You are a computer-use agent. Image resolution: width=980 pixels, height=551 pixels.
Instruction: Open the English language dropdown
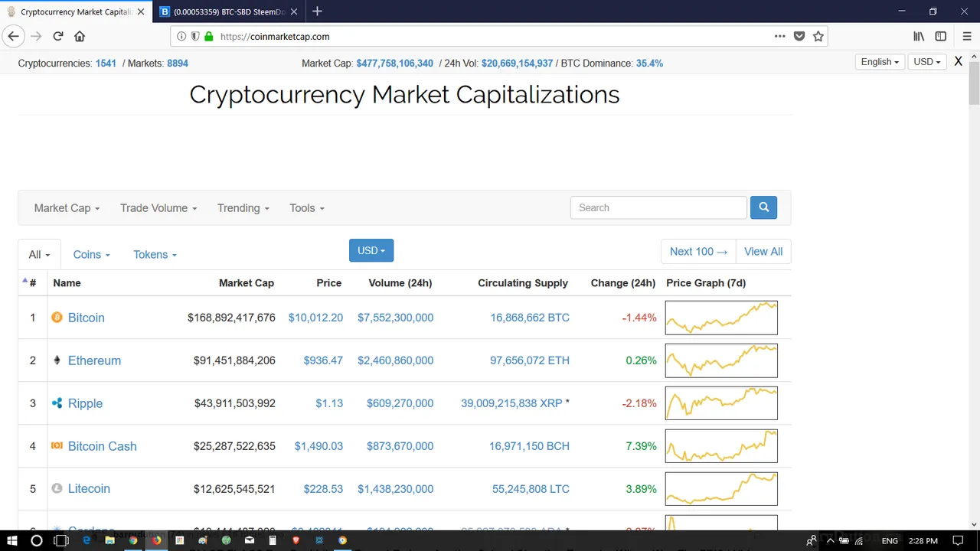(880, 62)
